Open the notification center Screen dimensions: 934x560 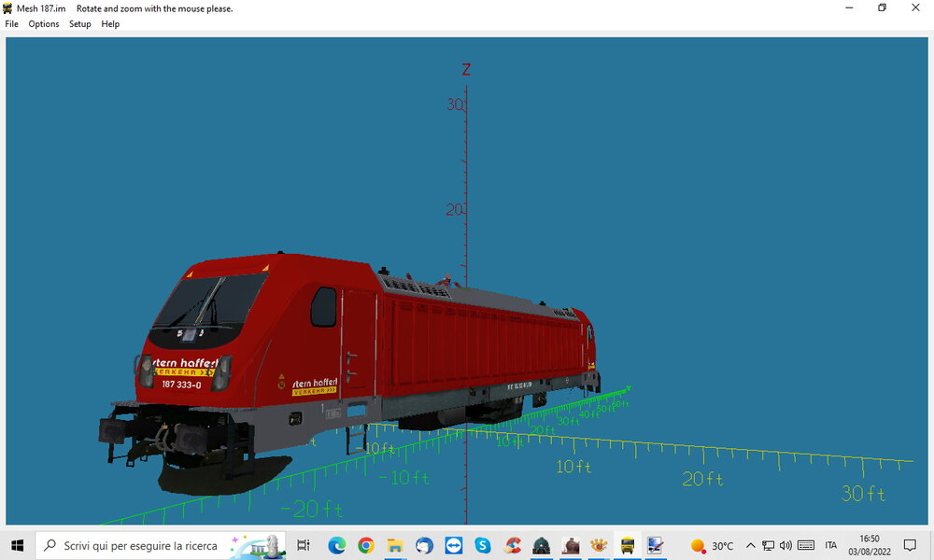click(x=910, y=545)
